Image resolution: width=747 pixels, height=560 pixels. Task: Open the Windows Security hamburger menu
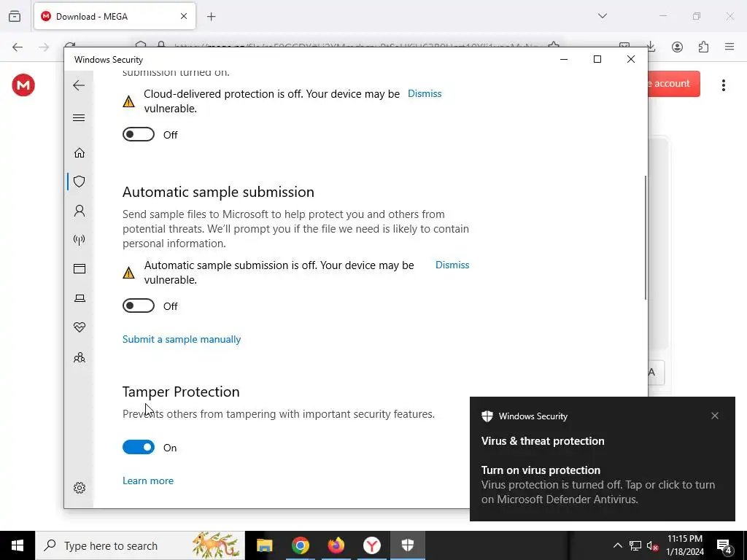[79, 117]
